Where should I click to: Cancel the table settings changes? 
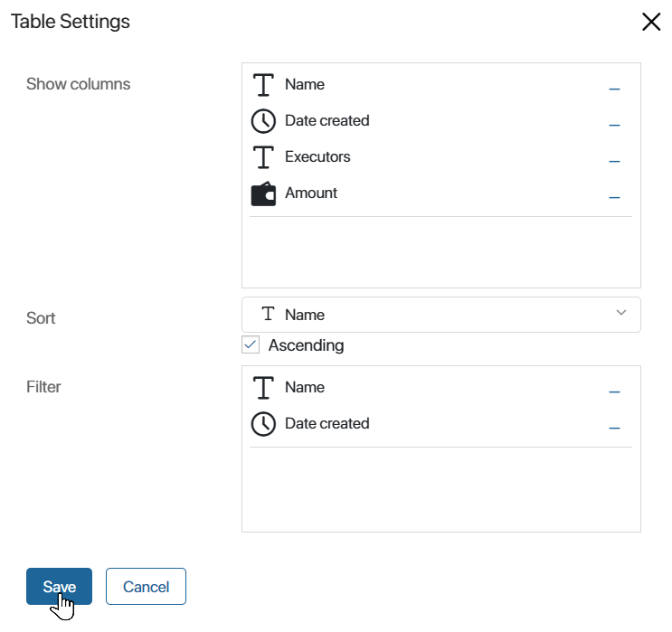pyautogui.click(x=146, y=587)
